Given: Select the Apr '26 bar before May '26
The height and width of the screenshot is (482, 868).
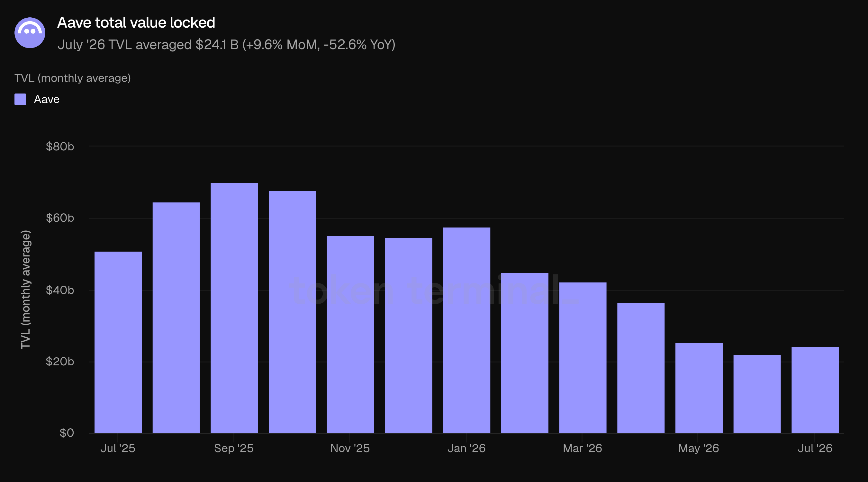Looking at the screenshot, I should (x=641, y=368).
